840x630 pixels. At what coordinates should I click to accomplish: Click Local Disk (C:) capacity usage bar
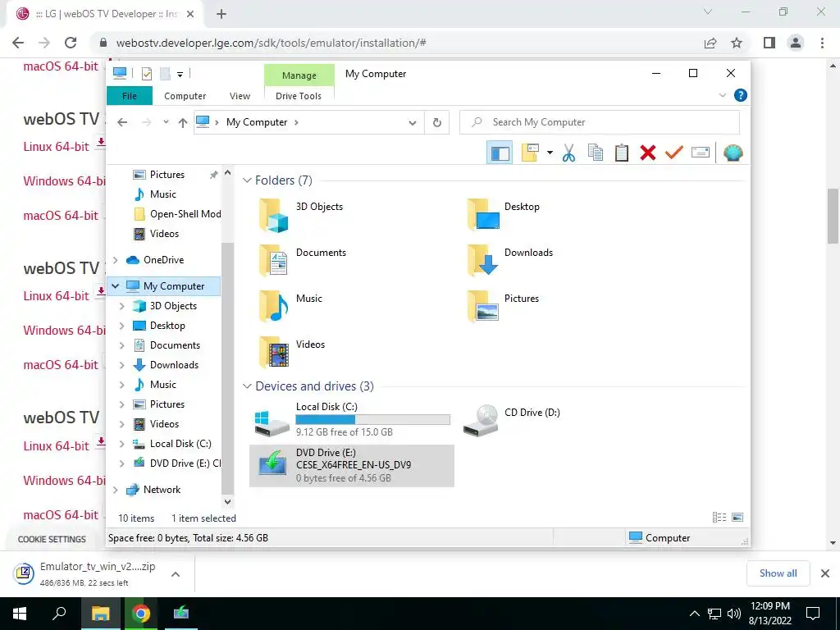373,419
